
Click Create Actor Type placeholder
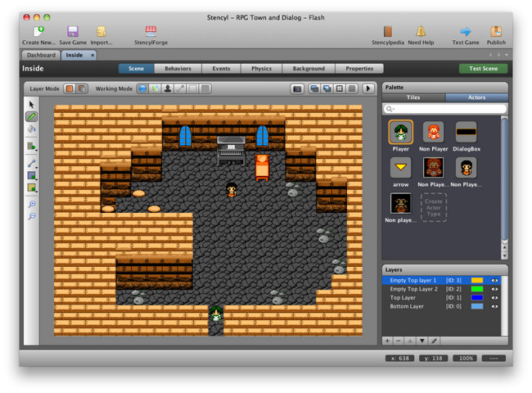coord(434,207)
